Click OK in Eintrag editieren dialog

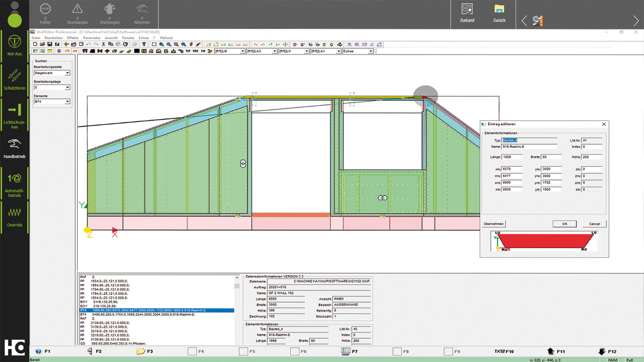point(564,224)
